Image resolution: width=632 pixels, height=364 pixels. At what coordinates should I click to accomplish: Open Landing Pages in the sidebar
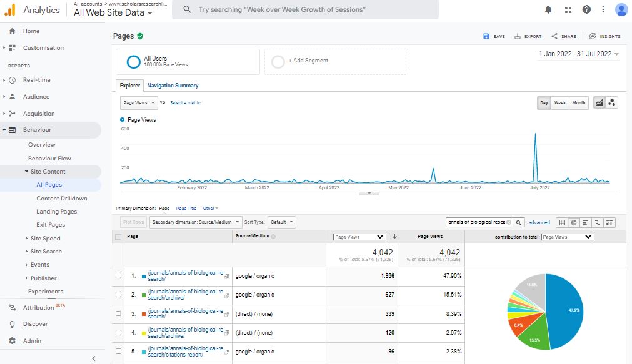tap(56, 212)
